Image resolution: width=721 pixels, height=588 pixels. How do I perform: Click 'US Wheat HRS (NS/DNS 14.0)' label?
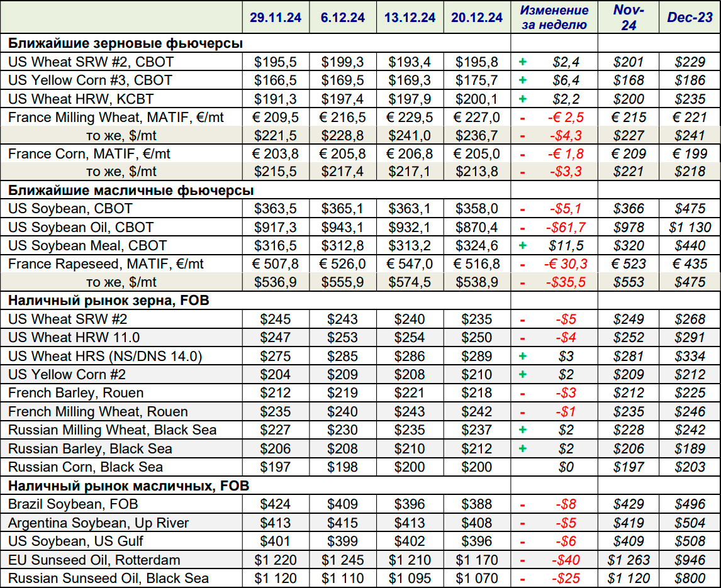(105, 357)
